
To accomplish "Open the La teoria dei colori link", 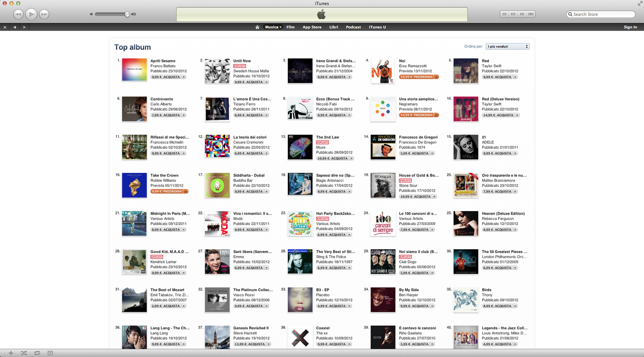I will (x=250, y=137).
